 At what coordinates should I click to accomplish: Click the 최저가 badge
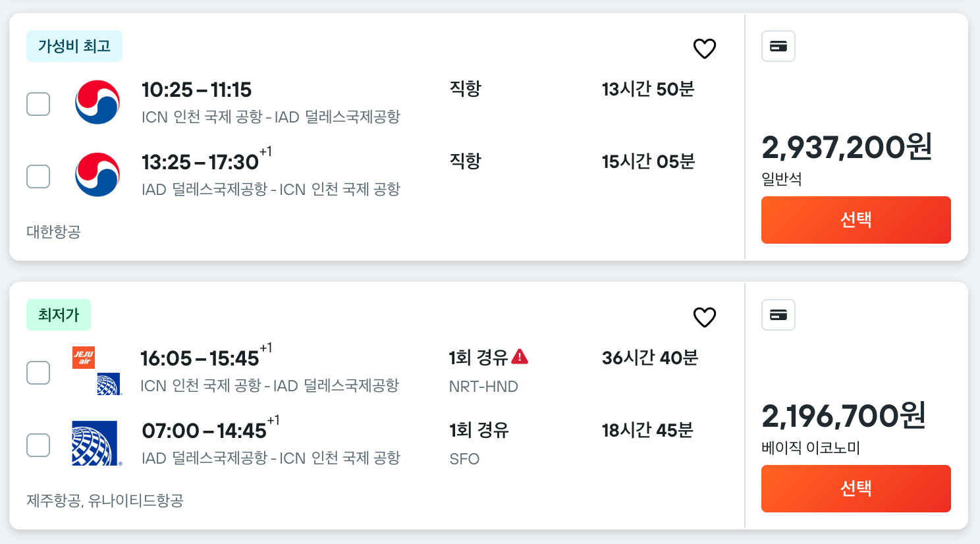pos(59,315)
